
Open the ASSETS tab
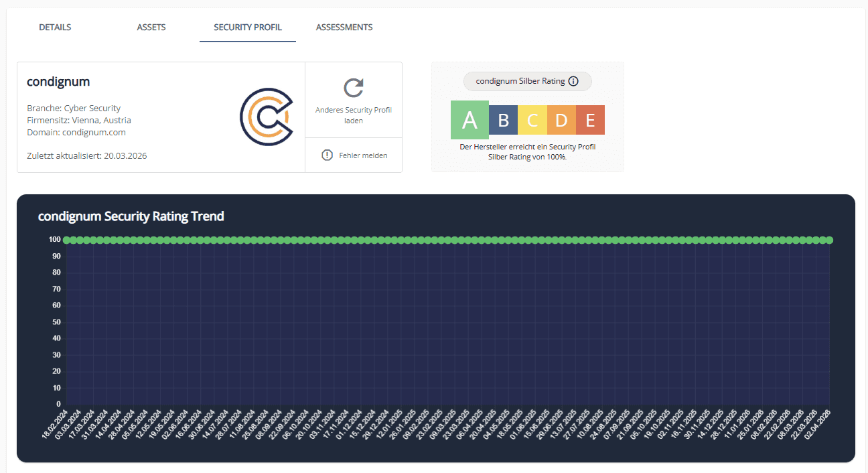click(151, 27)
